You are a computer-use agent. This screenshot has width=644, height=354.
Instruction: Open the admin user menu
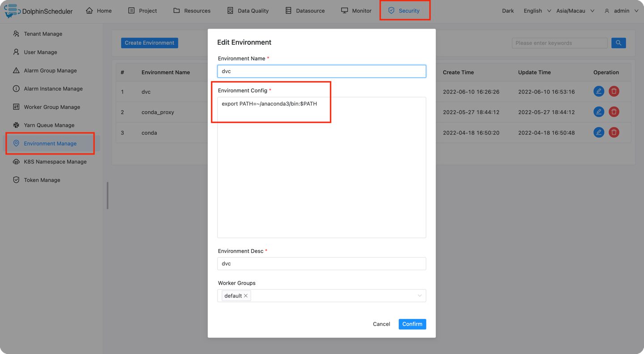[621, 11]
